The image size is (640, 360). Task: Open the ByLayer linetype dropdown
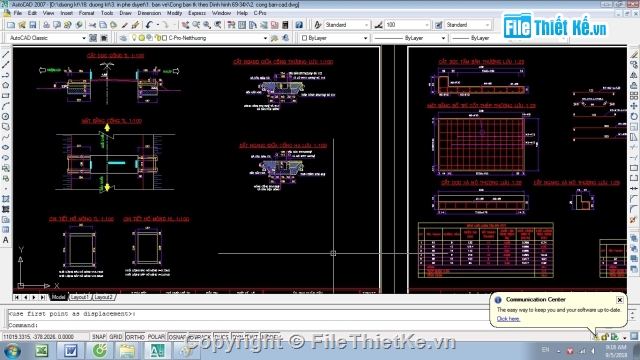[409, 38]
